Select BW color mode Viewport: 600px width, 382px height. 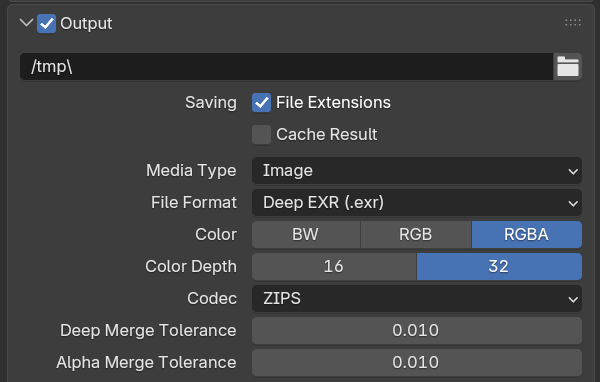tap(306, 234)
